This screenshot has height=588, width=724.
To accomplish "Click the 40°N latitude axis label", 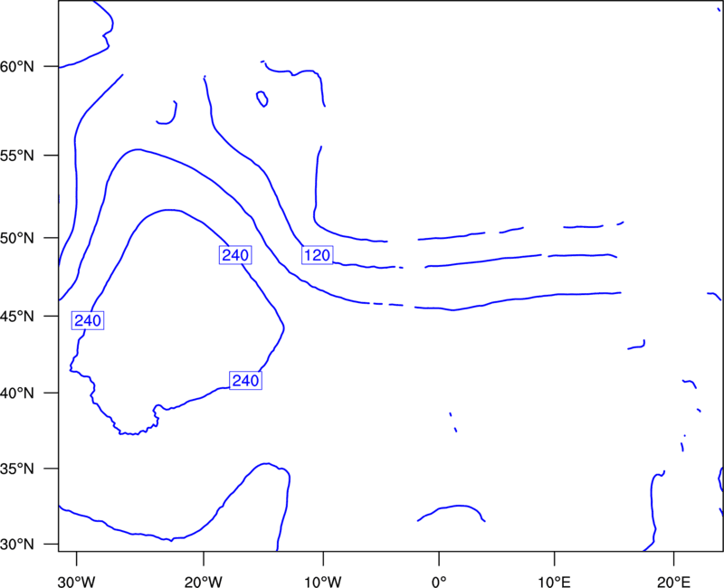I will (x=17, y=393).
